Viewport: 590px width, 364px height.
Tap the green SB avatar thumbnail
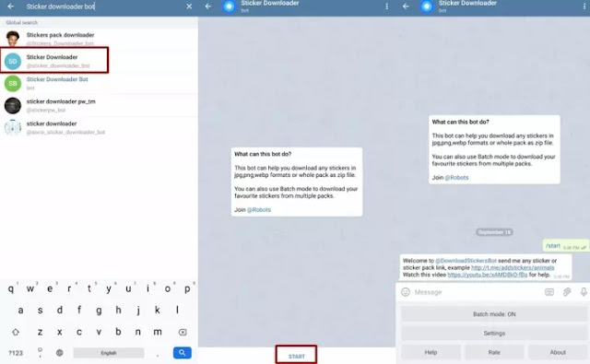13,83
